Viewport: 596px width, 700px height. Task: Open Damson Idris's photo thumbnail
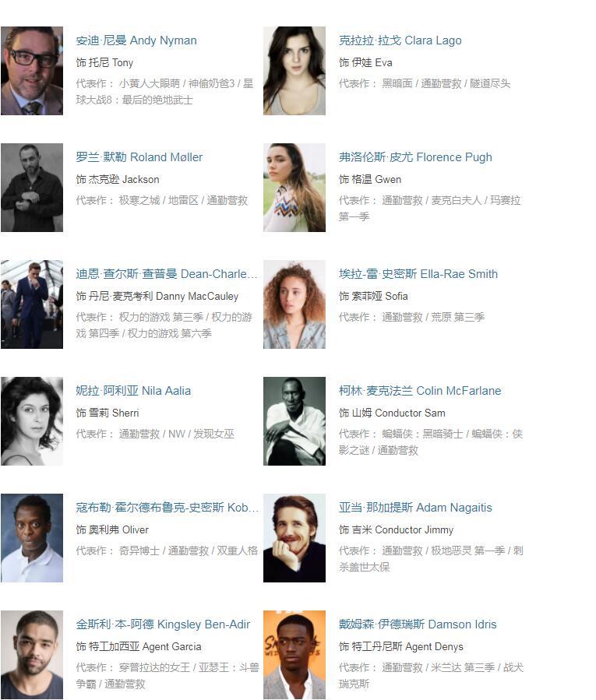(x=294, y=655)
